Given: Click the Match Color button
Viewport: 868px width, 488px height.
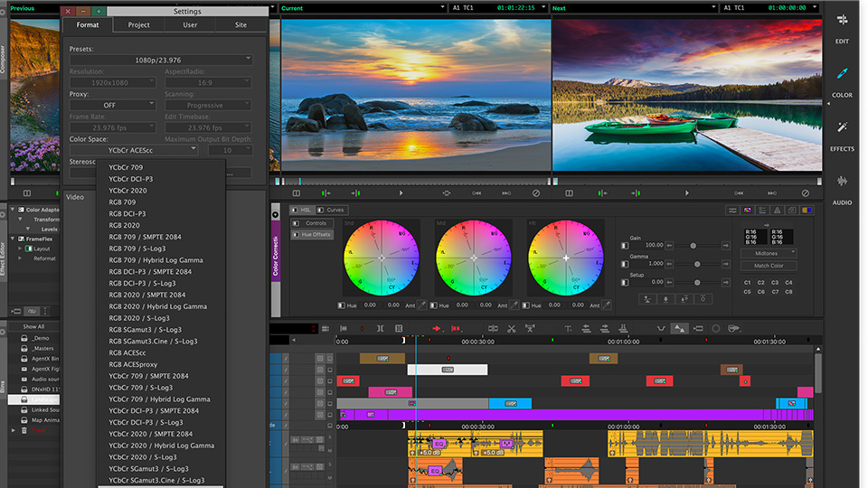Looking at the screenshot, I should point(769,266).
